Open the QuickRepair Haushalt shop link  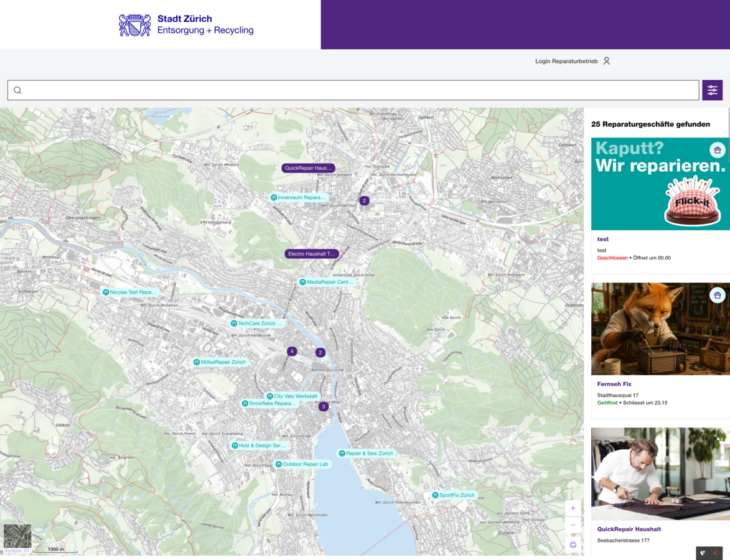pyautogui.click(x=629, y=530)
